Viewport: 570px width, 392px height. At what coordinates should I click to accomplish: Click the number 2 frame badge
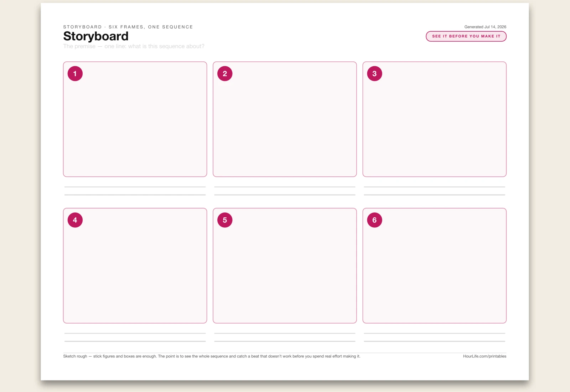225,73
